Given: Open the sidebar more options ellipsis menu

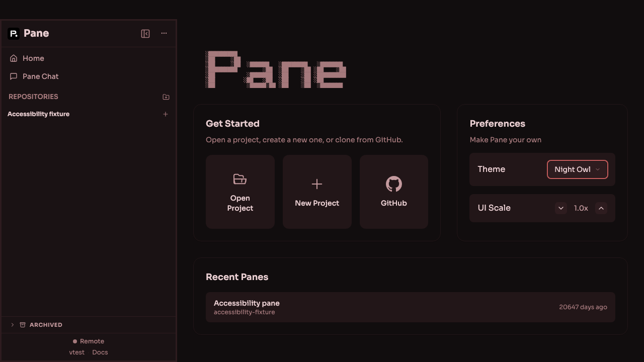Looking at the screenshot, I should click(x=164, y=33).
